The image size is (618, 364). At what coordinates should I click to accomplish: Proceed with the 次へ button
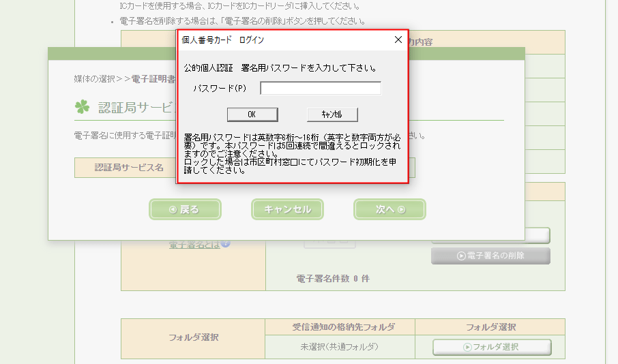(x=389, y=210)
